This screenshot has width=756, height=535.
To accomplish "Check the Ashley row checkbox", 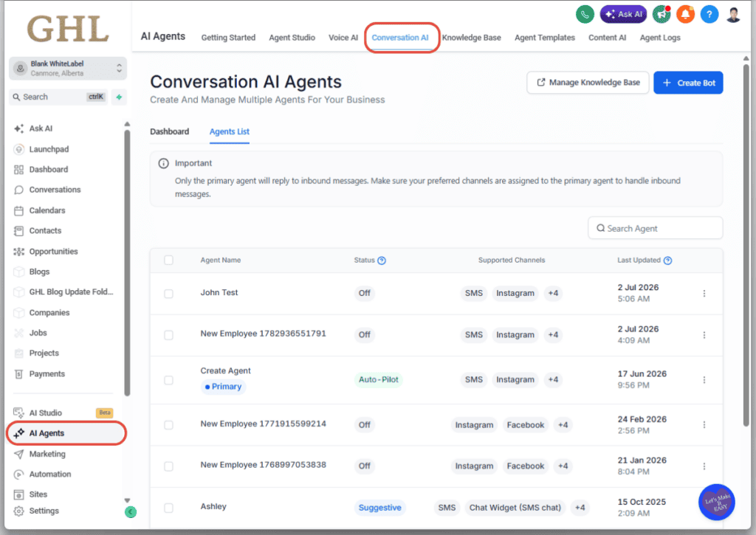I will pyautogui.click(x=168, y=508).
